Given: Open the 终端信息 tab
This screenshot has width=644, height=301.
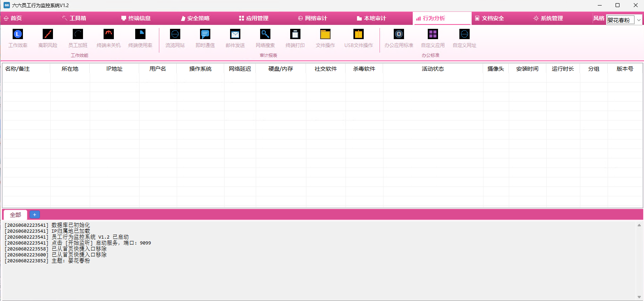Looking at the screenshot, I should (136, 18).
